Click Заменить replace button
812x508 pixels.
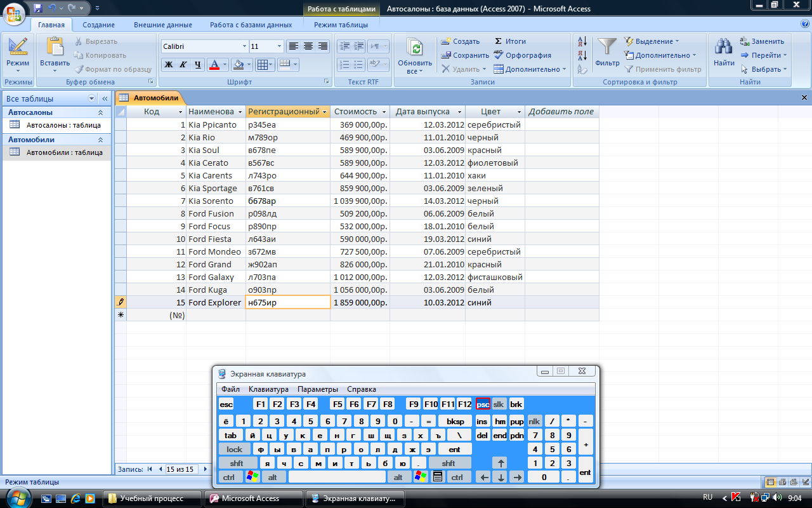pyautogui.click(x=763, y=41)
